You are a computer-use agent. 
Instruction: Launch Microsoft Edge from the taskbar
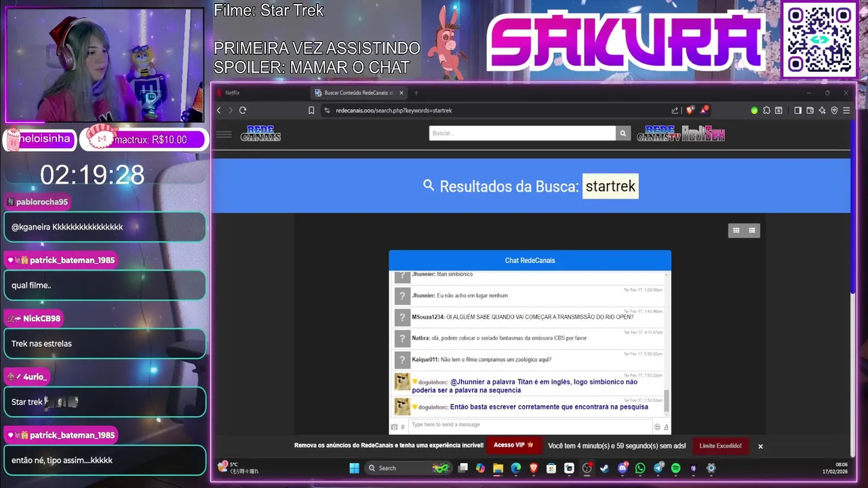pyautogui.click(x=516, y=468)
